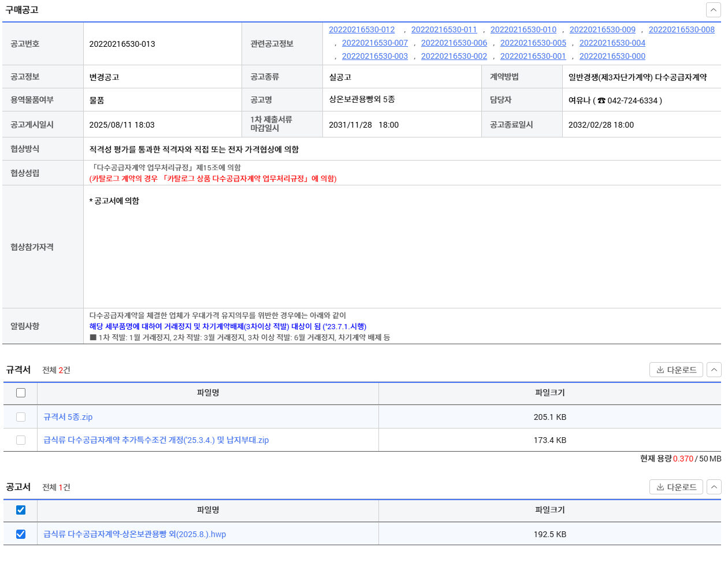Collapse the 공고서 file list

tap(714, 487)
